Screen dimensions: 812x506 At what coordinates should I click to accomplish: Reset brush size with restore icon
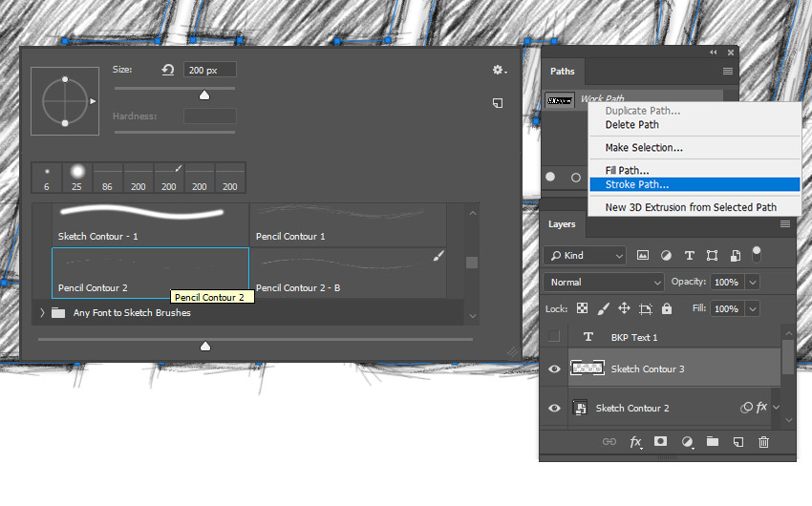pos(167,70)
